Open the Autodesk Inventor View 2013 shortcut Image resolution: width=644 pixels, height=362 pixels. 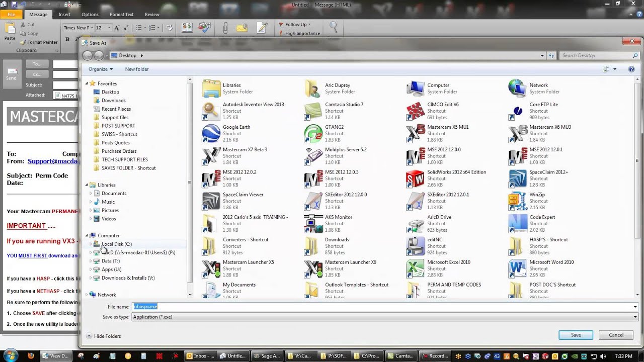tap(244, 111)
